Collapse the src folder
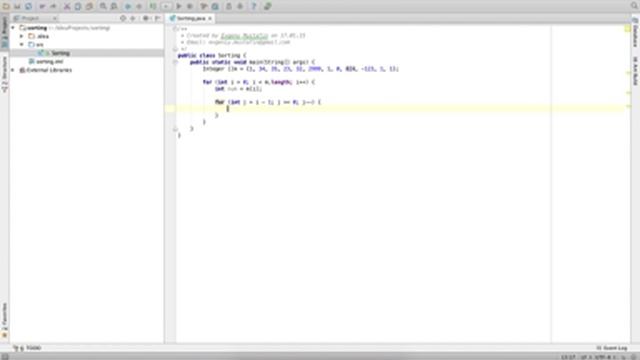The height and width of the screenshot is (360, 640). [22, 44]
